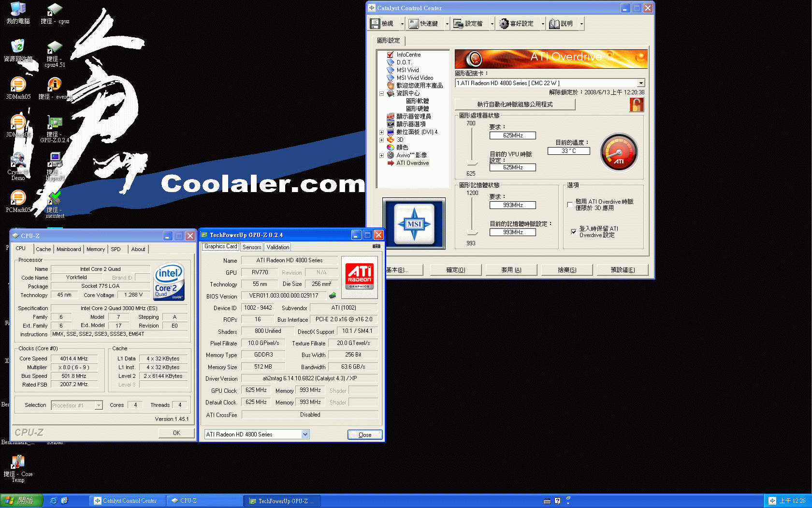Click the tray notification icon beside clock
Image resolution: width=812 pixels, height=508 pixels.
(772, 501)
